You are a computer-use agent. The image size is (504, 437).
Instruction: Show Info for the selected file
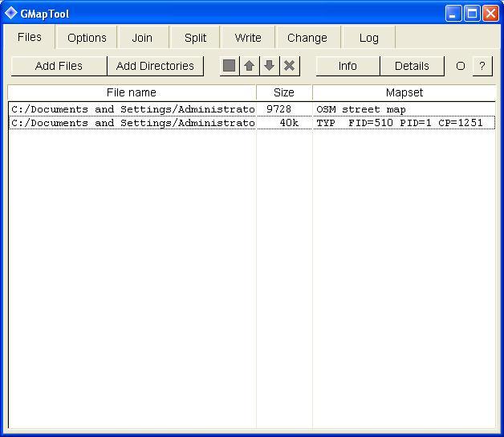click(348, 66)
